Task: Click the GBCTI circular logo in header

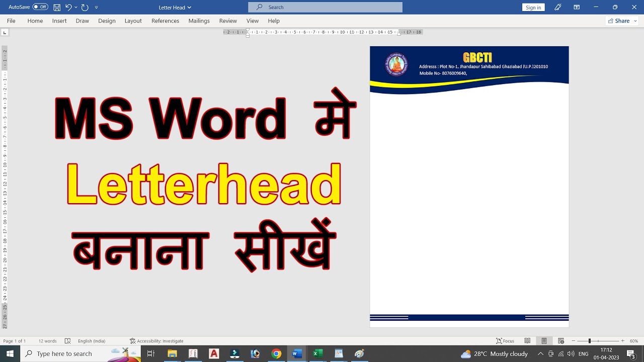Action: (x=396, y=64)
